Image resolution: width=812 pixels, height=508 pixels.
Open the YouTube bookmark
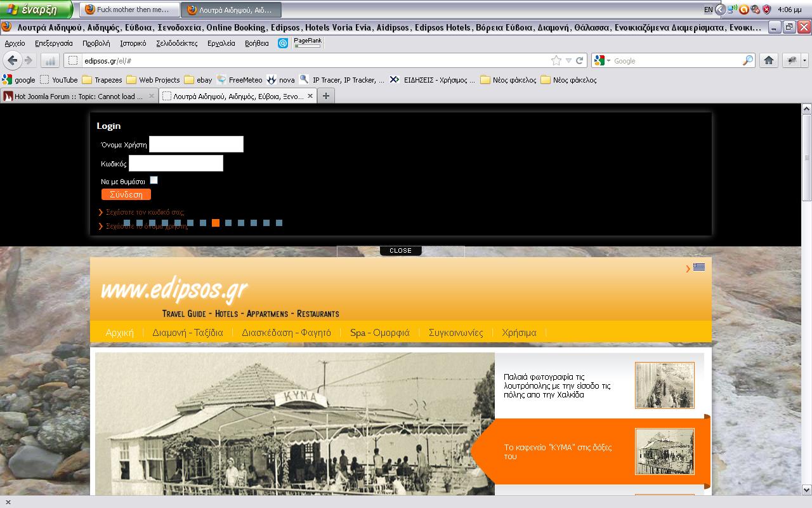click(x=58, y=79)
